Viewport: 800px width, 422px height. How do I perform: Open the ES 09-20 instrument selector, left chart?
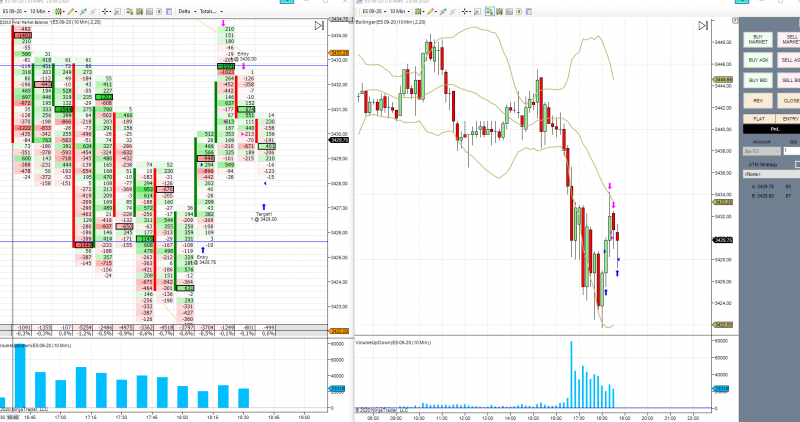coord(14,11)
